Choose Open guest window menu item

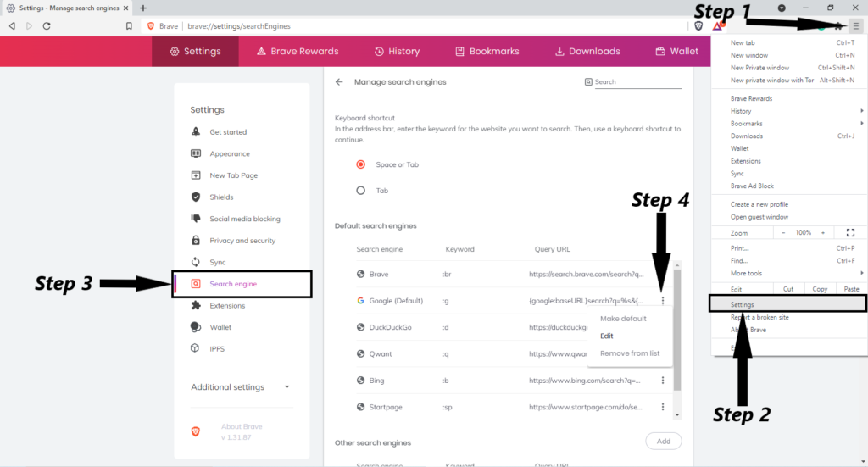coord(789,217)
